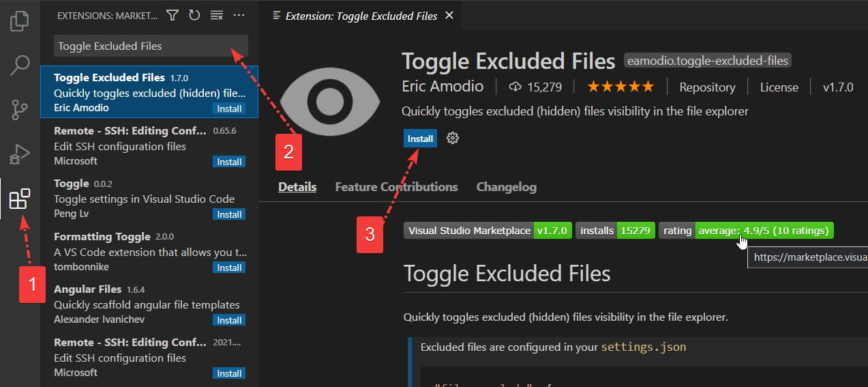Click the Visual Studio Marketplace v1.7.0 badge

point(488,231)
